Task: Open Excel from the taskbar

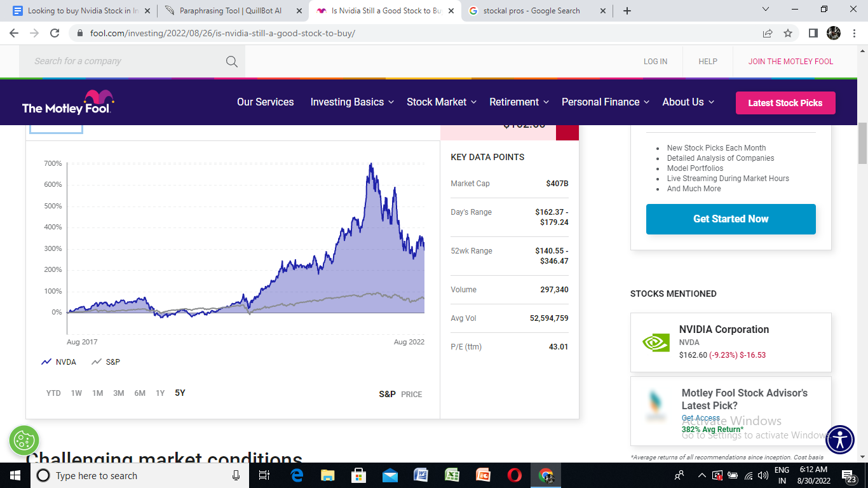Action: pos(452,475)
